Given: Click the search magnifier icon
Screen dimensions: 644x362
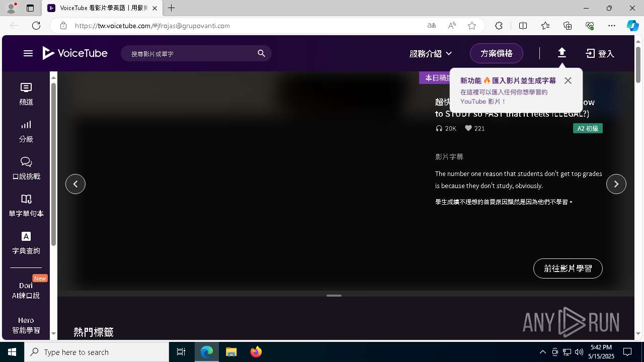Looking at the screenshot, I should pos(261,53).
